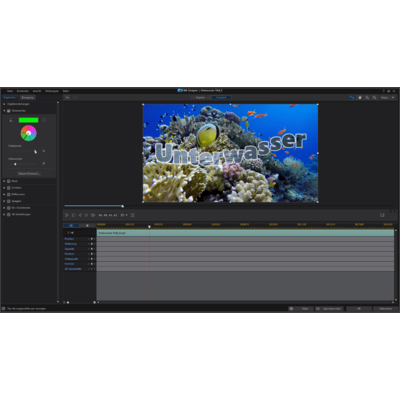Click the play button in preview controls
The width and height of the screenshot is (400, 400).
tap(67, 215)
